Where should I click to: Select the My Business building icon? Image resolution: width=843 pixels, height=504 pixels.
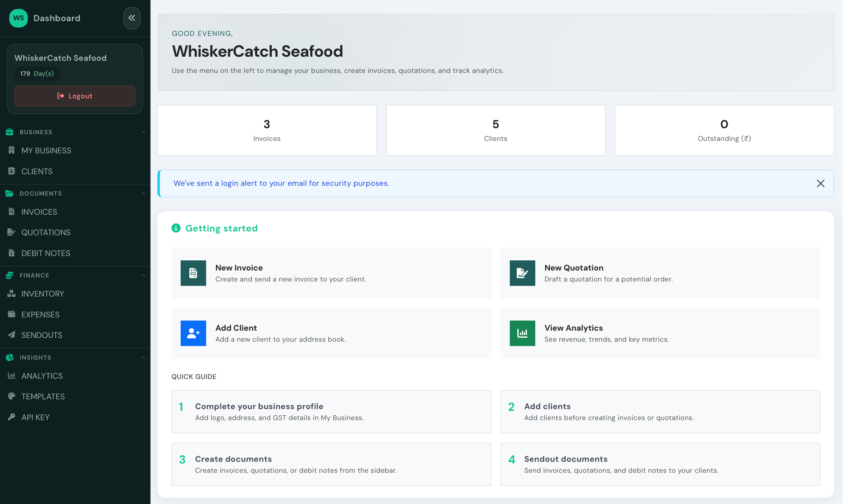(x=11, y=150)
